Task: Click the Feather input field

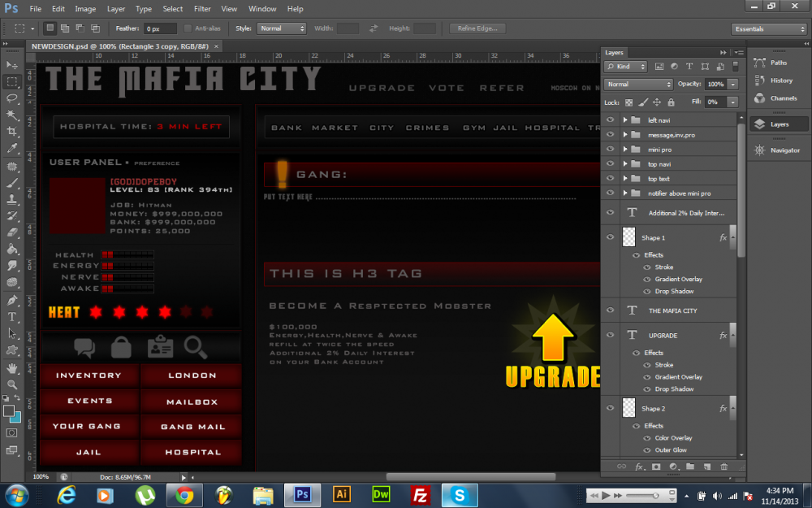Action: (x=160, y=28)
